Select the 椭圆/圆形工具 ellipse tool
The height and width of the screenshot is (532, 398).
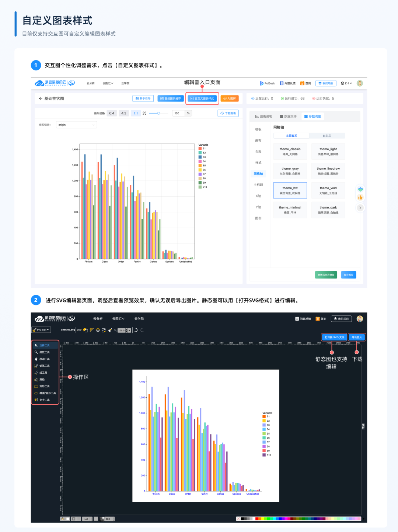45,393
